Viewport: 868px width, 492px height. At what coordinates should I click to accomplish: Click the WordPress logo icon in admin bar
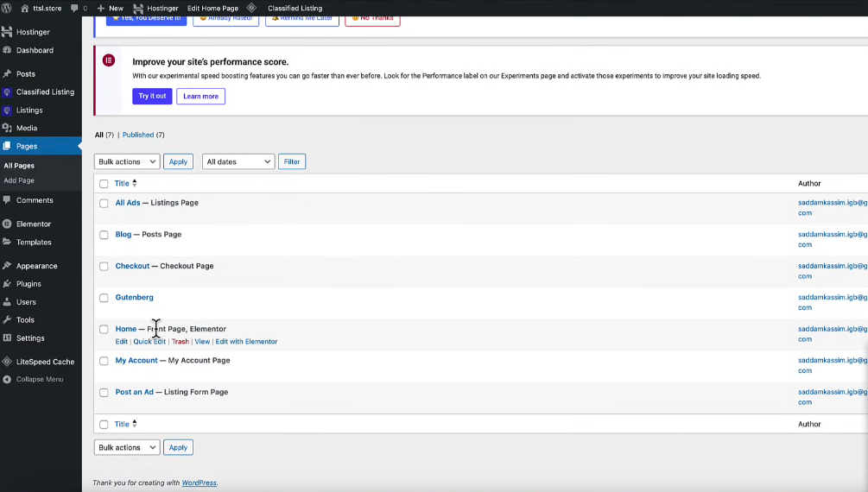click(7, 8)
